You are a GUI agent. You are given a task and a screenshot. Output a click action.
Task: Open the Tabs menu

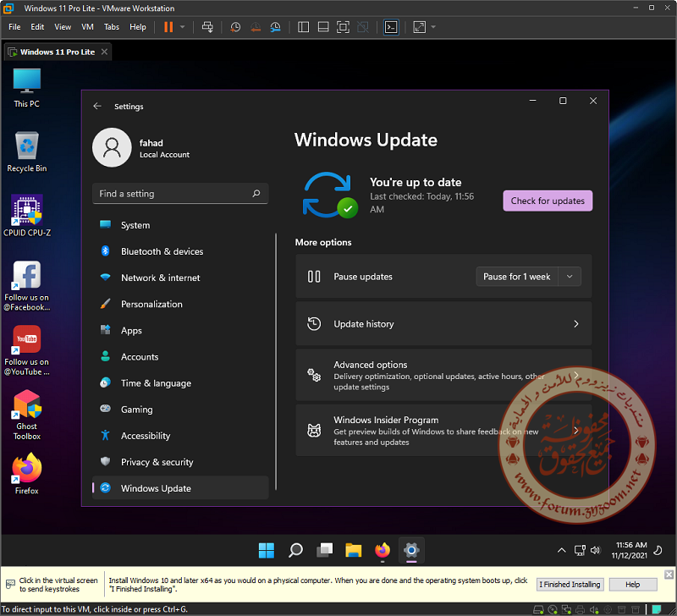tap(112, 27)
